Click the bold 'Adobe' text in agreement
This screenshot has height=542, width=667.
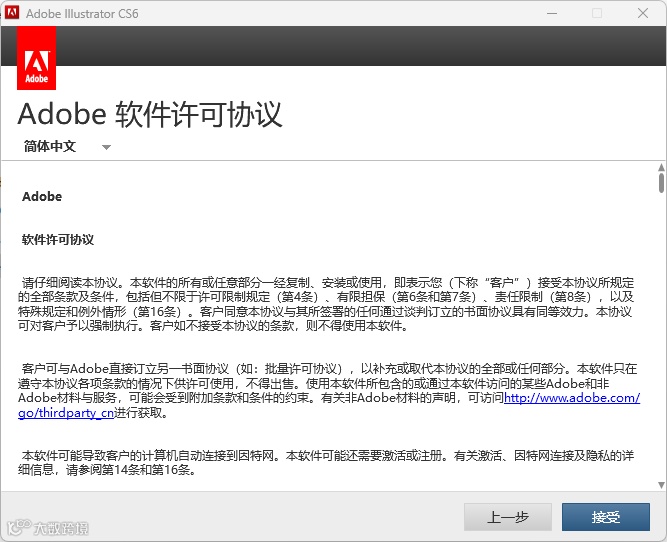[42, 197]
